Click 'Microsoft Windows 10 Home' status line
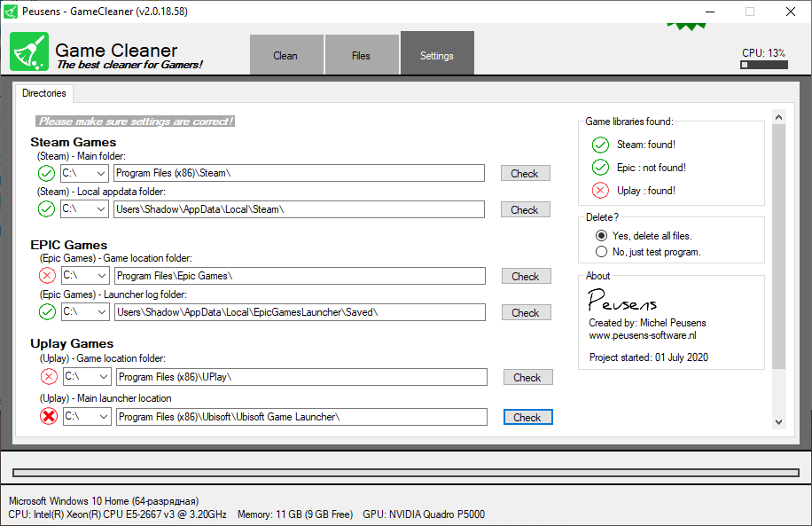 (x=104, y=501)
